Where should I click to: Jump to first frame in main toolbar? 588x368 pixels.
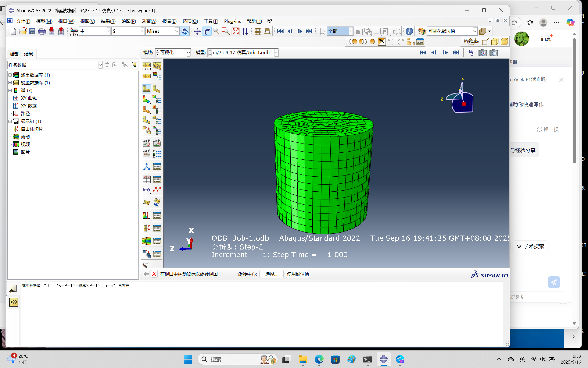(280, 31)
